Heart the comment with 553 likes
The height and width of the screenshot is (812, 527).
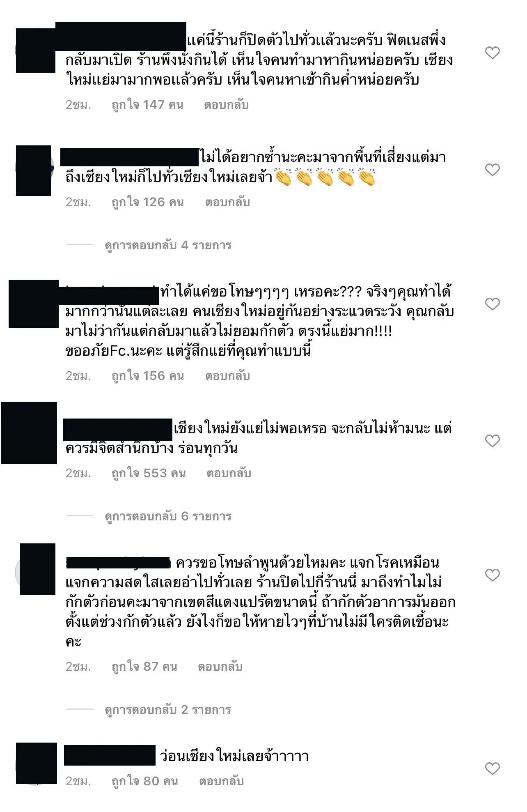coord(492,441)
